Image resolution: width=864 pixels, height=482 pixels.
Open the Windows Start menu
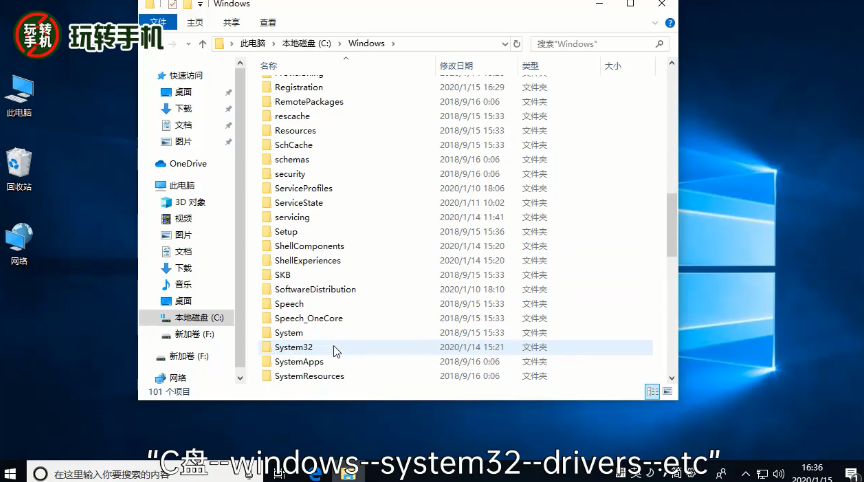[x=10, y=474]
